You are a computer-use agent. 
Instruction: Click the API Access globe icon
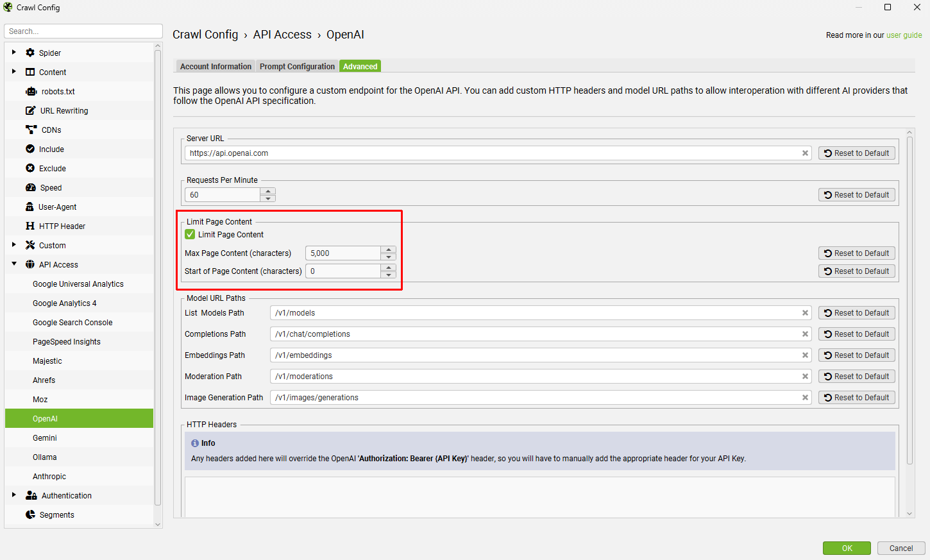[30, 264]
